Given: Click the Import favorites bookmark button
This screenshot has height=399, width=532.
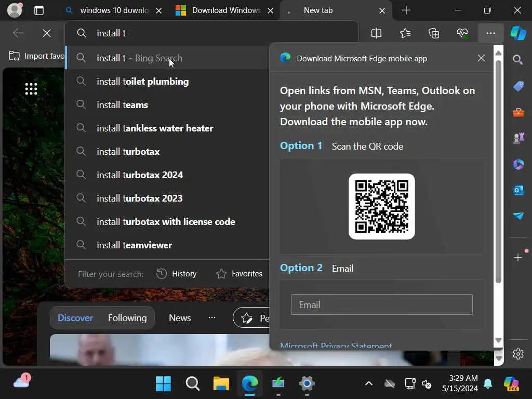Looking at the screenshot, I should 36,56.
